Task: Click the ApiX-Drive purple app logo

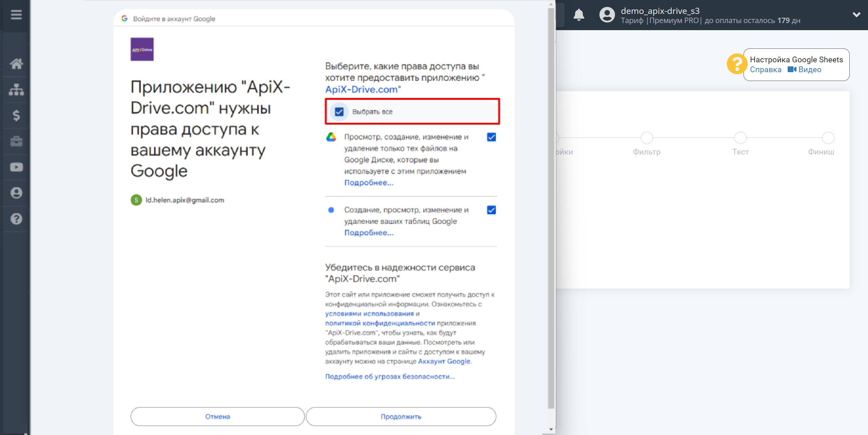Action: tap(142, 49)
